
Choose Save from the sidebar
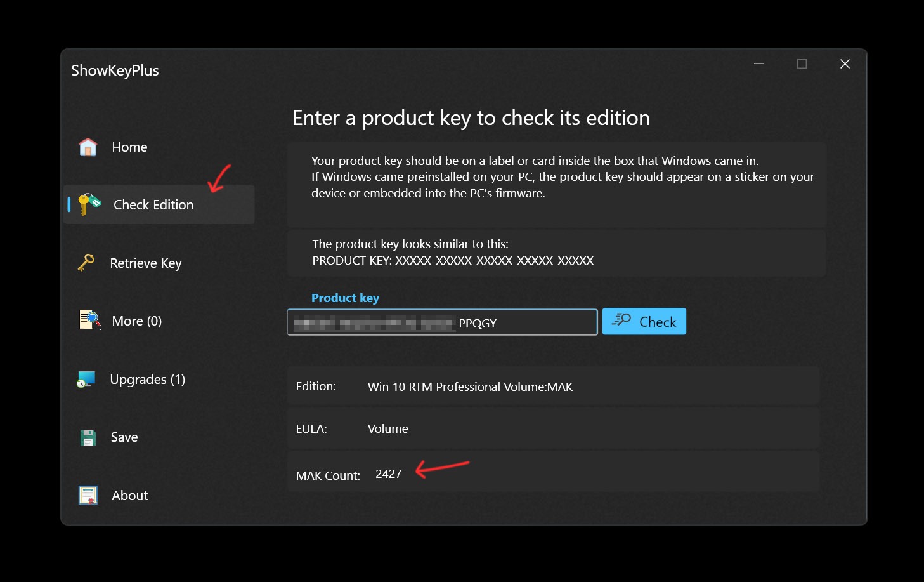(x=124, y=437)
